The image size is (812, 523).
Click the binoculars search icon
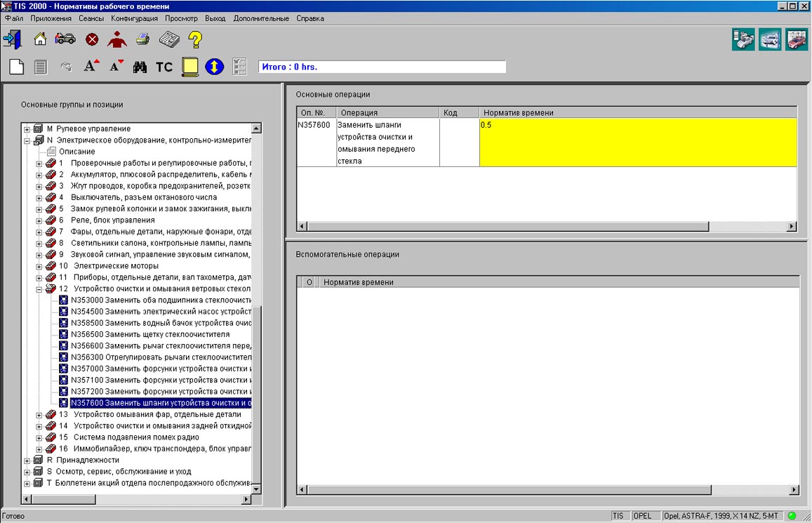(140, 67)
